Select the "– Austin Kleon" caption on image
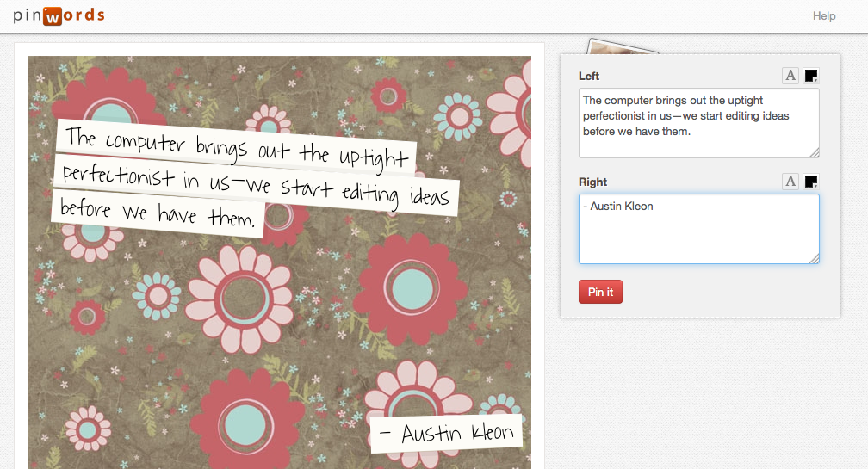 pyautogui.click(x=446, y=433)
